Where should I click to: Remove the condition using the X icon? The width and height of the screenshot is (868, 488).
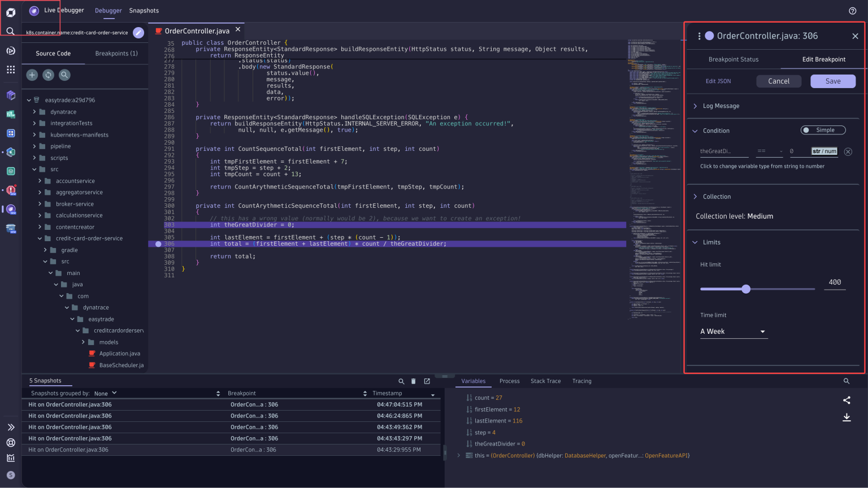pyautogui.click(x=848, y=151)
